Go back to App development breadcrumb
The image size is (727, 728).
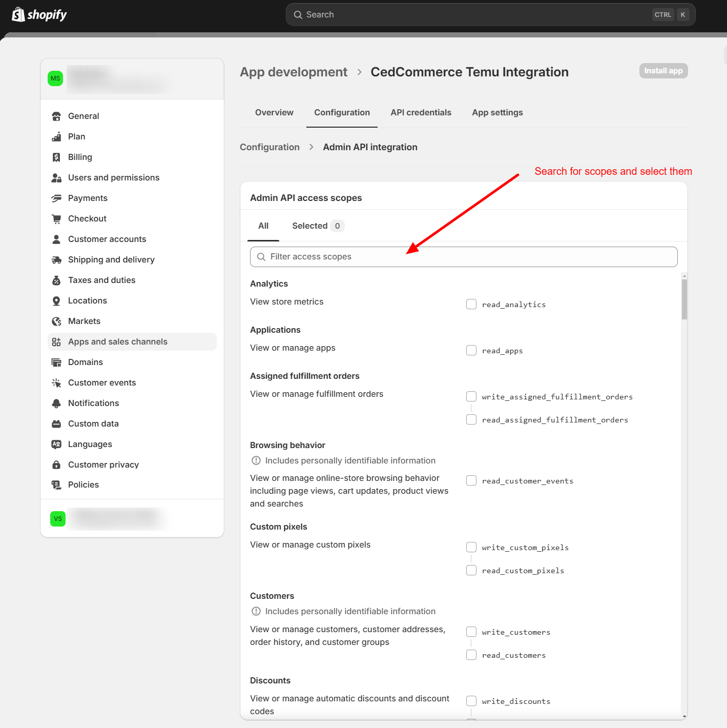click(x=294, y=72)
